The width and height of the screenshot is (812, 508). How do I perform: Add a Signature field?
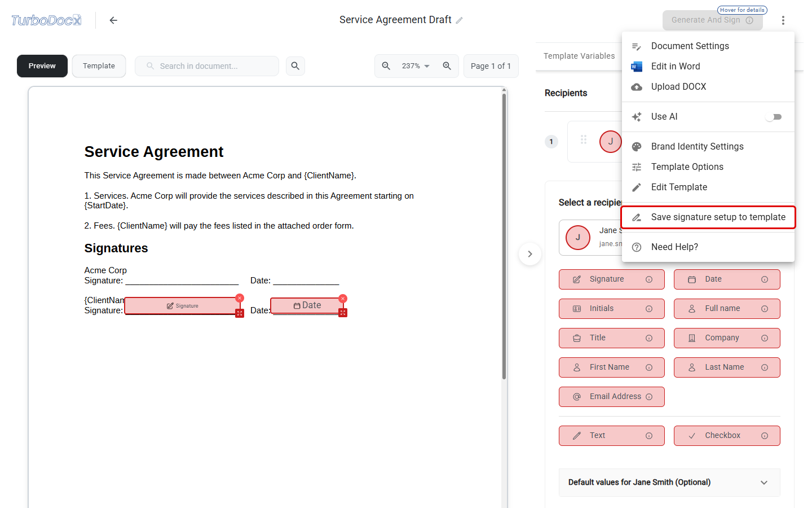[x=612, y=279]
